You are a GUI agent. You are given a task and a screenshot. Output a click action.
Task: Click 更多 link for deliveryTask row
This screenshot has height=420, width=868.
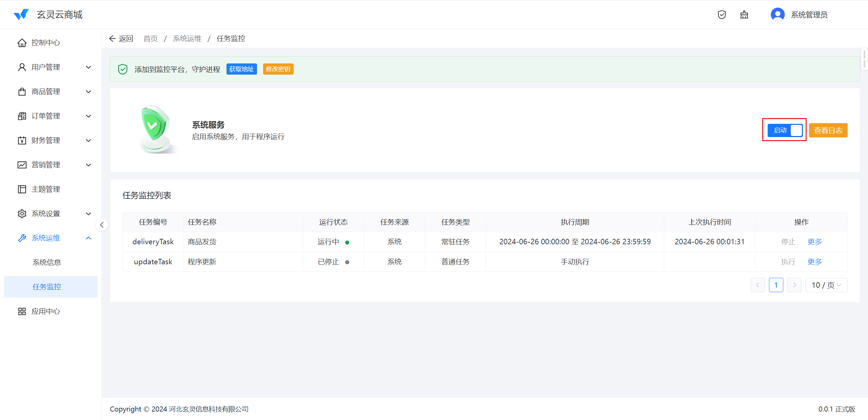[x=814, y=242]
